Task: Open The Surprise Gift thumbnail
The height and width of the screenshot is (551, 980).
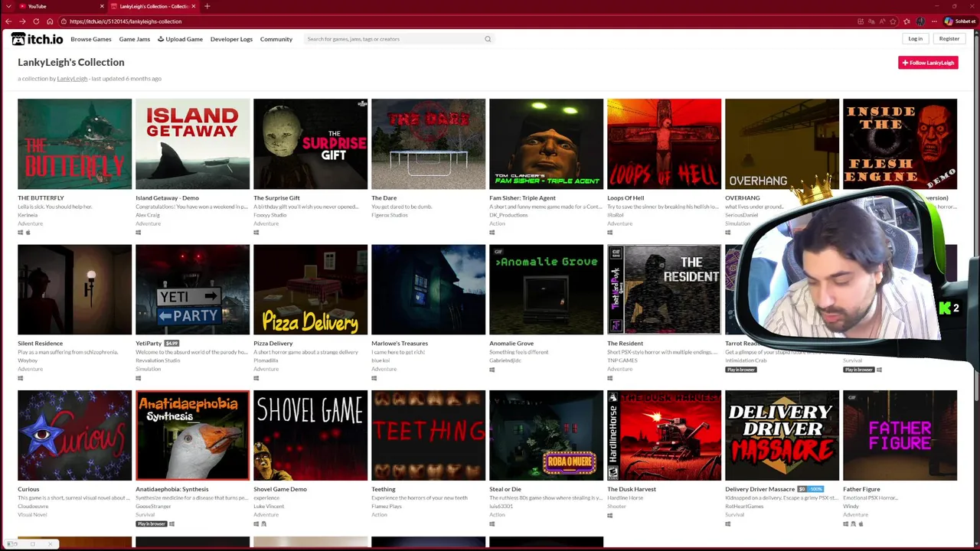Action: point(311,144)
